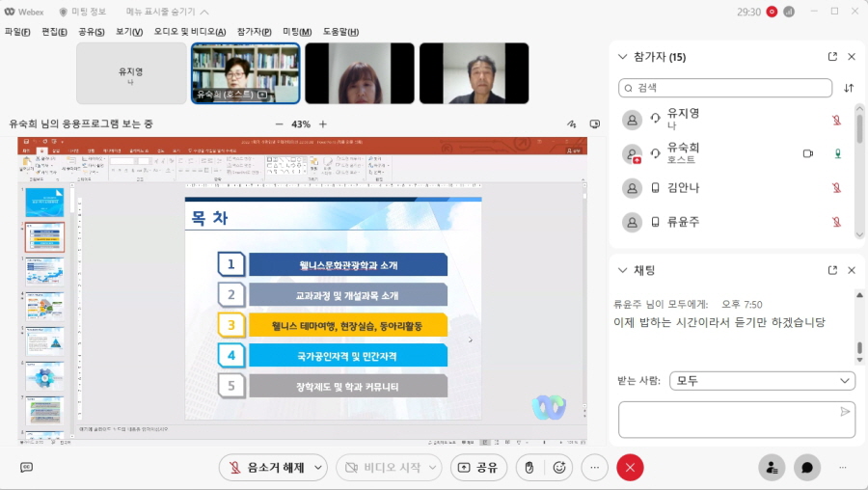868x490 pixels.
Task: Click 유숙희 host avatar icon
Action: point(632,154)
